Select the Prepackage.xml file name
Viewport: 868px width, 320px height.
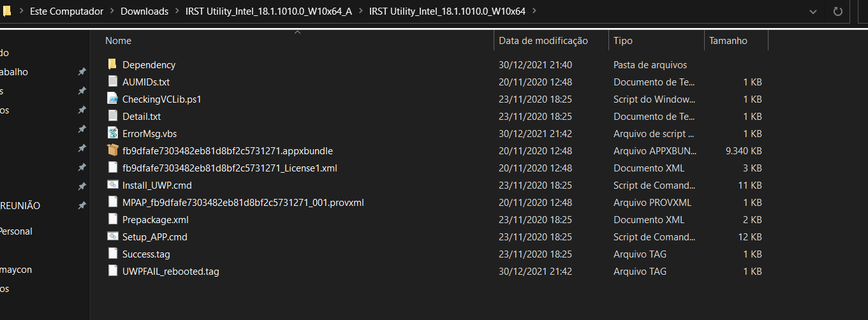156,219
